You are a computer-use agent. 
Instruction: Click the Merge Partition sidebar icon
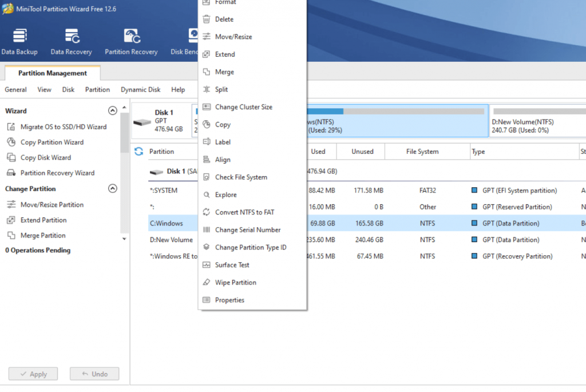tap(11, 235)
